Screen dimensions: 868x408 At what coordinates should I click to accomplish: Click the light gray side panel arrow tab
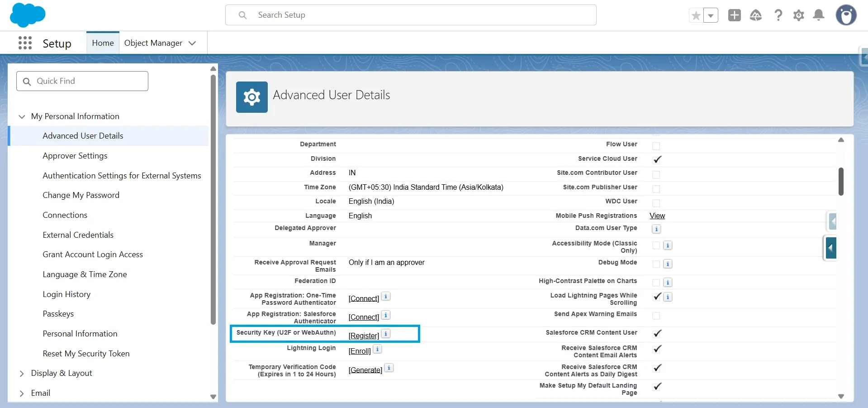click(x=833, y=221)
